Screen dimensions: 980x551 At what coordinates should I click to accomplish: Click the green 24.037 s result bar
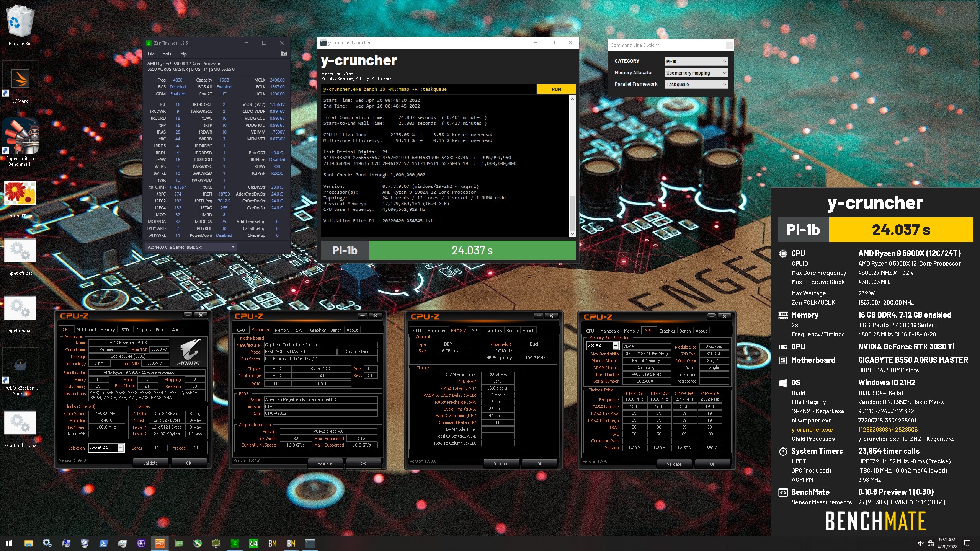(472, 250)
